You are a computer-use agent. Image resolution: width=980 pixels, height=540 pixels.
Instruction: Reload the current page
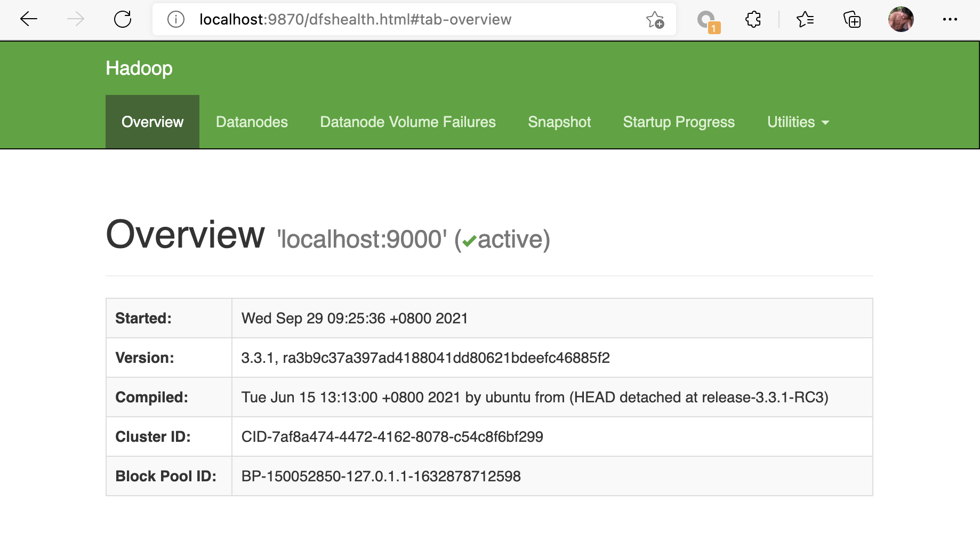(x=123, y=20)
